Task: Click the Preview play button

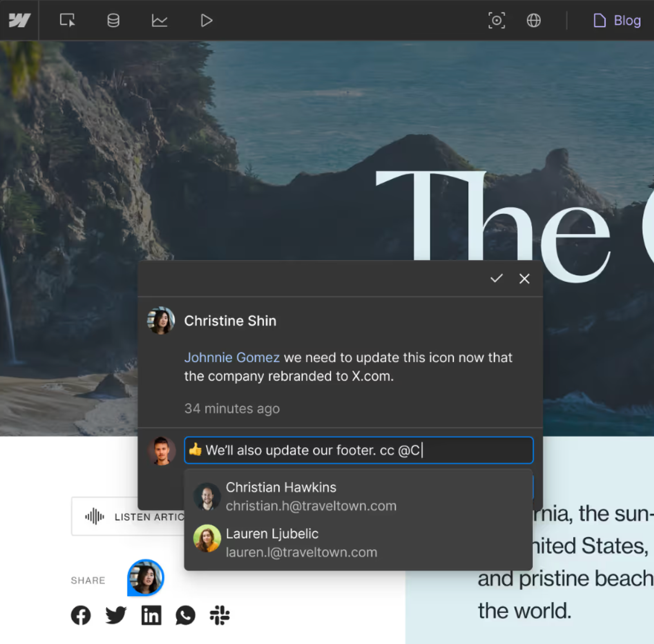Action: tap(206, 20)
